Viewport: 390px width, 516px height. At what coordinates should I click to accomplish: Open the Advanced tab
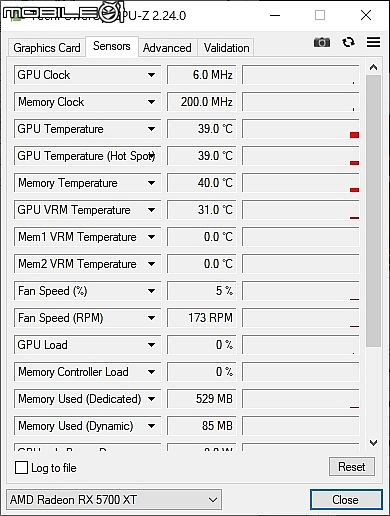(x=167, y=48)
